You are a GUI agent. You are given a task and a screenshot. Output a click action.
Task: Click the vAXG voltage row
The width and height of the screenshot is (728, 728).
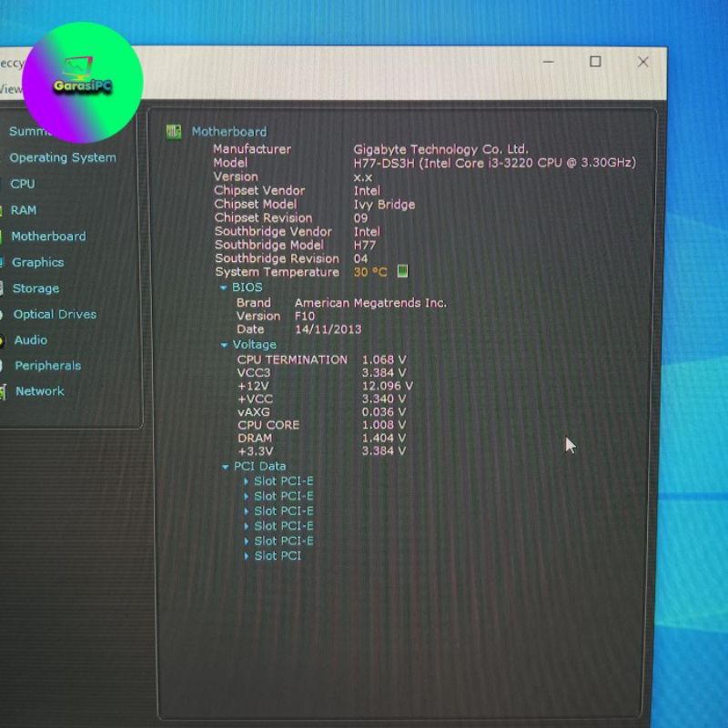(322, 412)
